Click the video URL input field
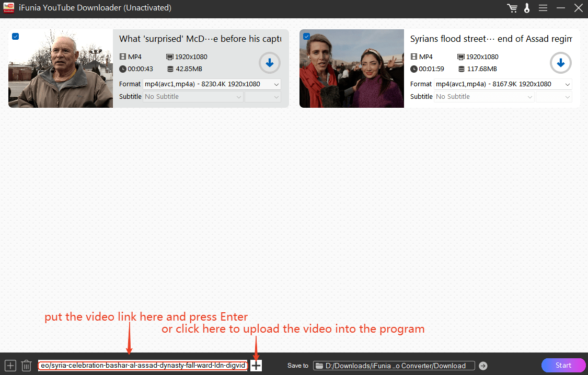The height and width of the screenshot is (375, 588). coord(143,366)
